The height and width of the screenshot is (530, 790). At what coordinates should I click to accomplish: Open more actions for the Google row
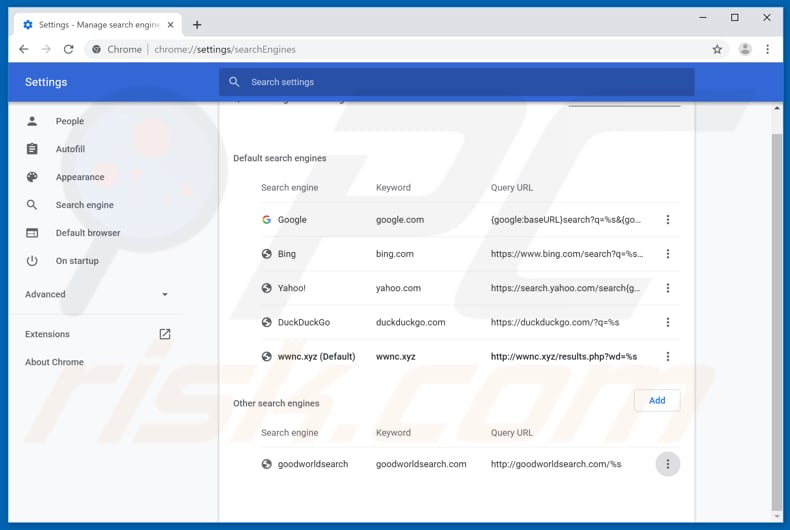pyautogui.click(x=668, y=220)
